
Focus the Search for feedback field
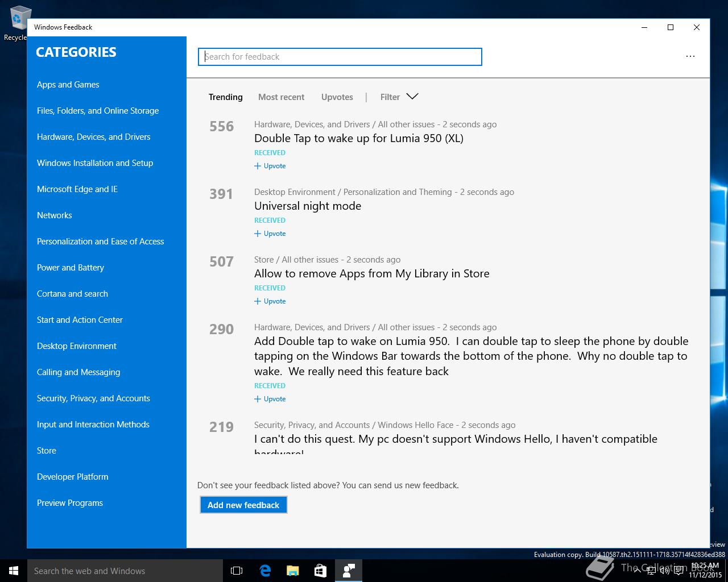[340, 57]
